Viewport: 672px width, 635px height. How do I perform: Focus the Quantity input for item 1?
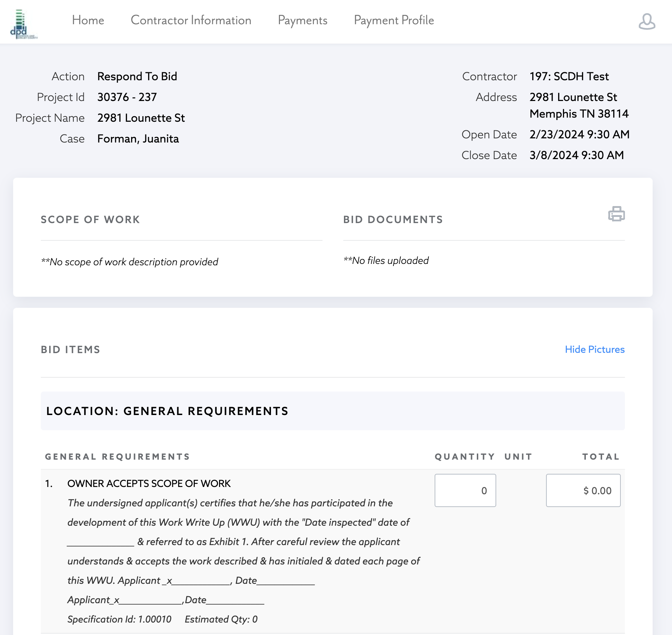[465, 490]
